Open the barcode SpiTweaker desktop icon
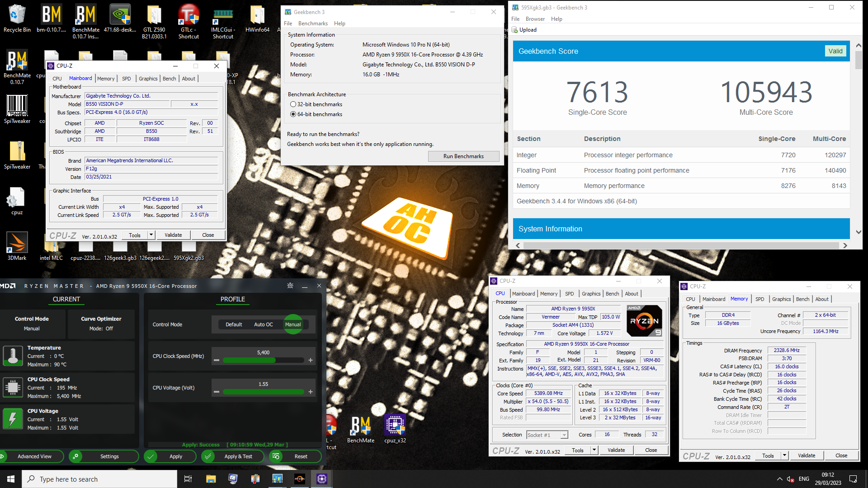Image resolution: width=868 pixels, height=488 pixels. 17,109
